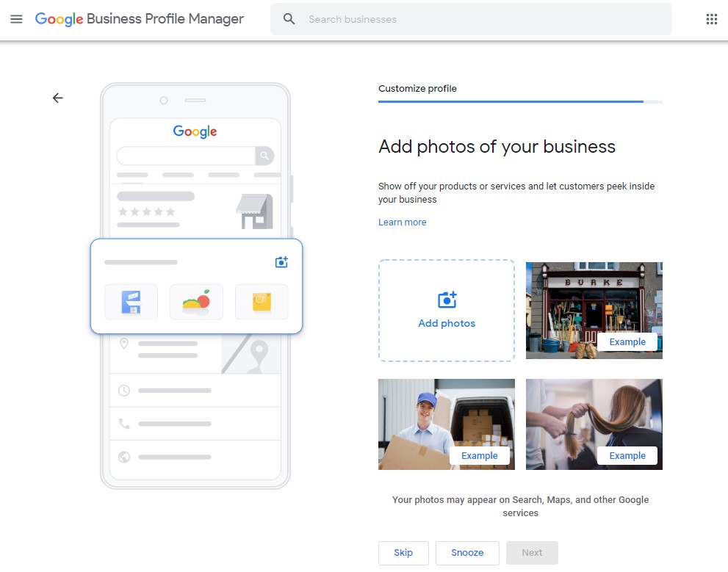Screen dimensions: 728x572
Task: Click the greyed-out Next button
Action: click(x=532, y=553)
